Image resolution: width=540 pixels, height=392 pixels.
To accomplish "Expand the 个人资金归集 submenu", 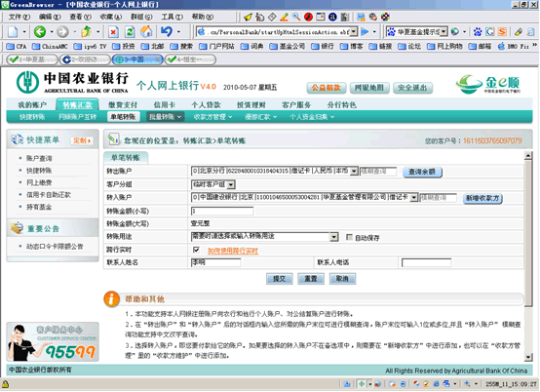I will click(312, 117).
